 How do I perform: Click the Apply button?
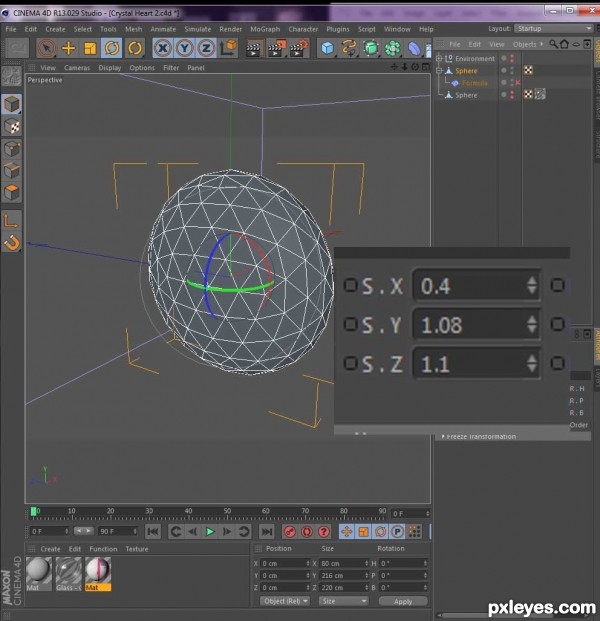coord(403,602)
